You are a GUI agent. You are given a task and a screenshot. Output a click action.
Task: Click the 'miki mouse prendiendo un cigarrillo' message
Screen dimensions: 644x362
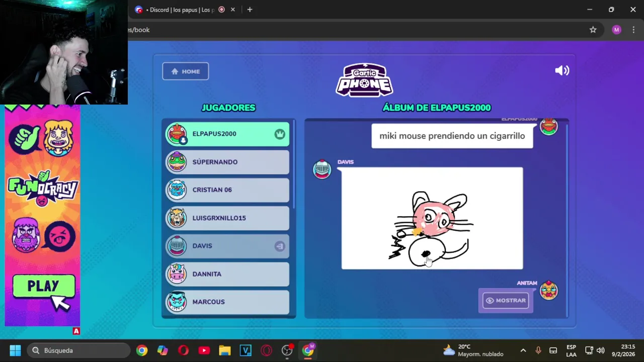pos(452,136)
